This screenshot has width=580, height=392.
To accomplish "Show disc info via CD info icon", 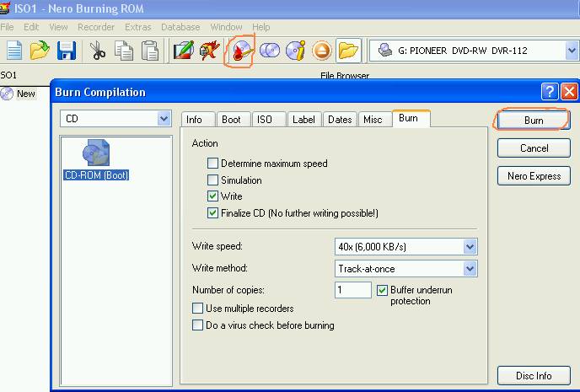I will (x=296, y=51).
